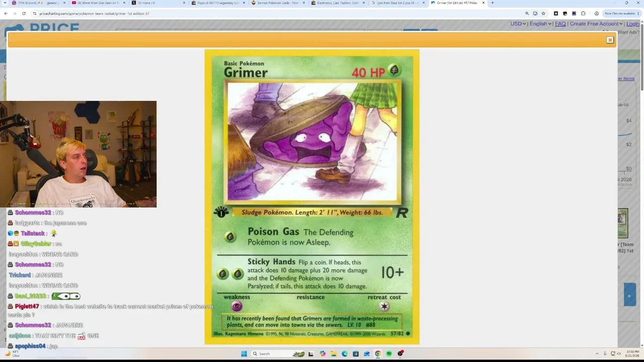
Task: Switch to the Banned Pokemon Cards tab
Action: pos(277,3)
